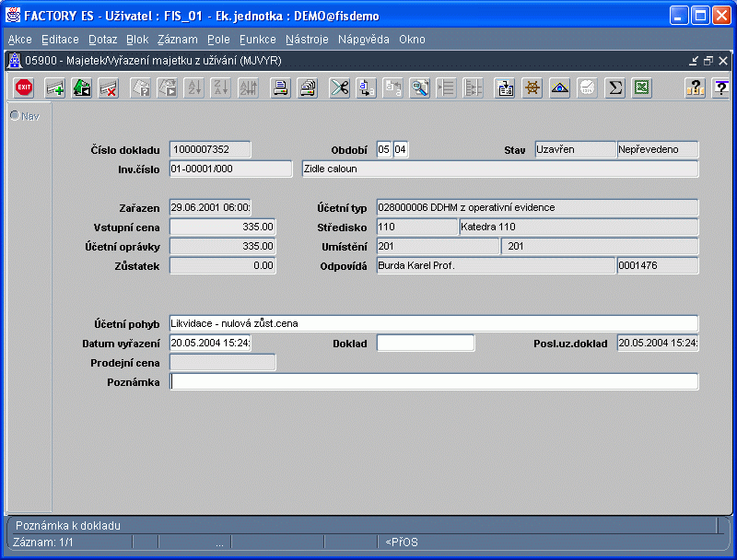This screenshot has height=560, width=737.
Task: Open the Nápověda menu
Action: (363, 40)
